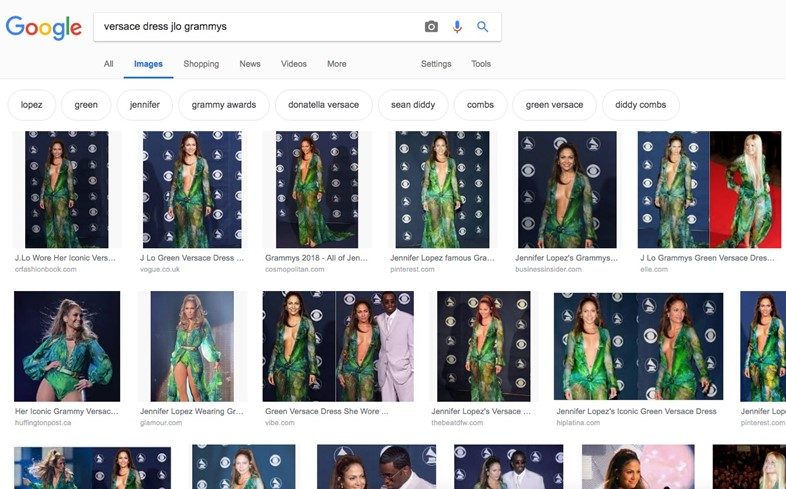Filter by the jennifer chip
786x489 pixels.
(x=144, y=105)
